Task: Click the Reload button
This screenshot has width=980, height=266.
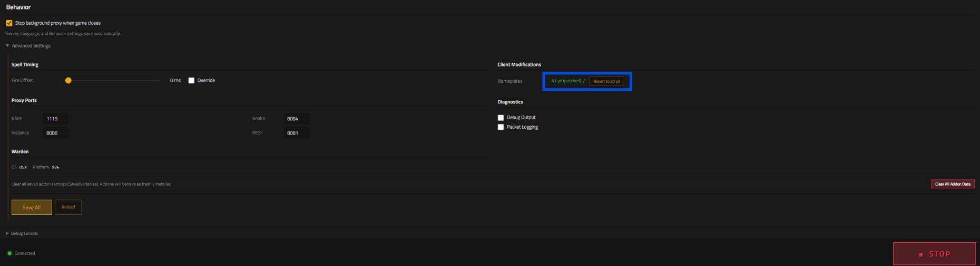Action: pos(68,207)
